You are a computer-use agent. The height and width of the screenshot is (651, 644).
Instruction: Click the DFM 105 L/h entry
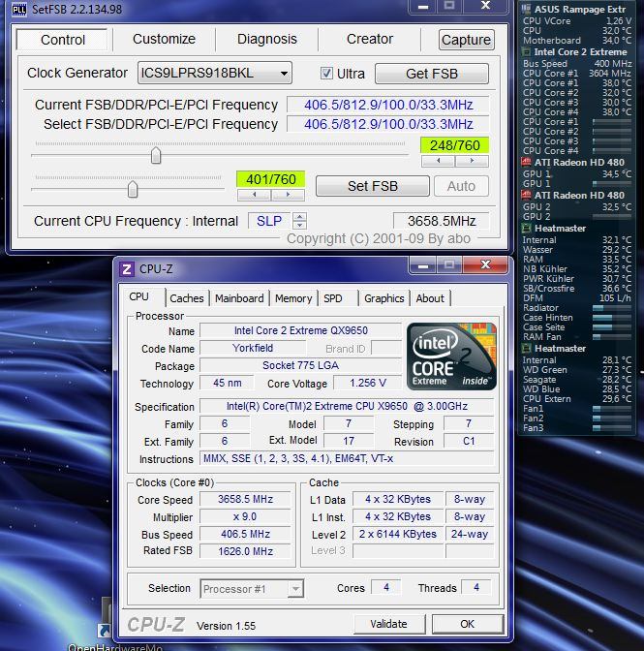577,298
